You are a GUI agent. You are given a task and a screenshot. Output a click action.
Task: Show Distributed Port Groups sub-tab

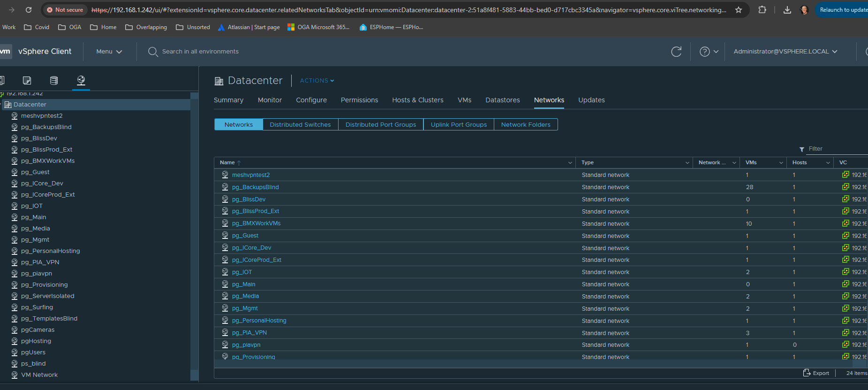[x=381, y=124]
